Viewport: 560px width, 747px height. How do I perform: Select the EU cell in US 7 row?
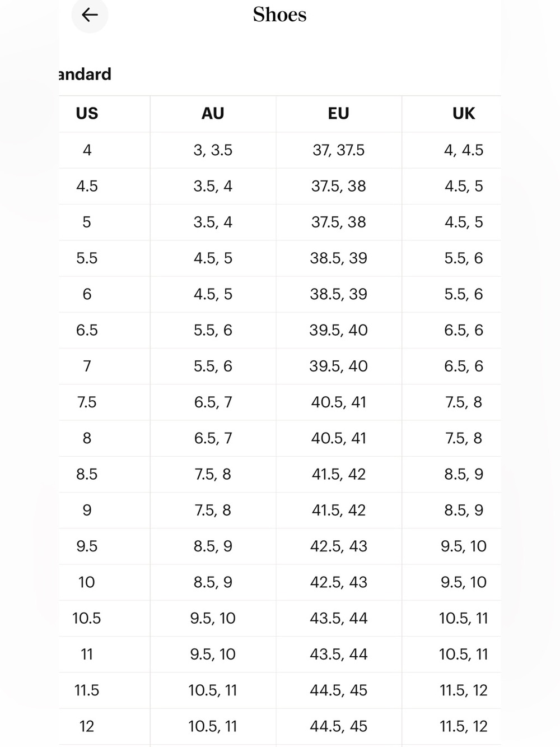pos(338,366)
